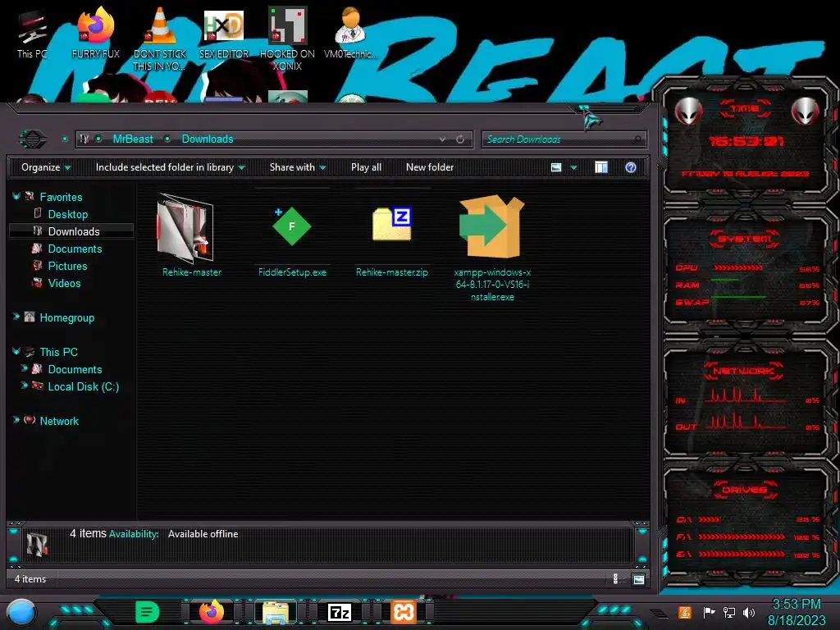Viewport: 840px width, 630px height.
Task: Switch to details view in status bar
Action: (615, 579)
